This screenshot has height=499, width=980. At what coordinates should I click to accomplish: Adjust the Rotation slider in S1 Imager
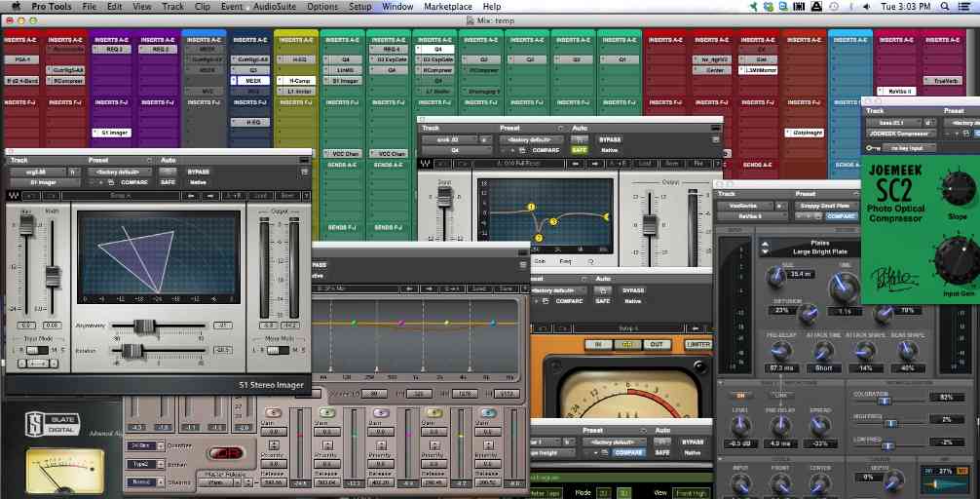click(x=132, y=351)
